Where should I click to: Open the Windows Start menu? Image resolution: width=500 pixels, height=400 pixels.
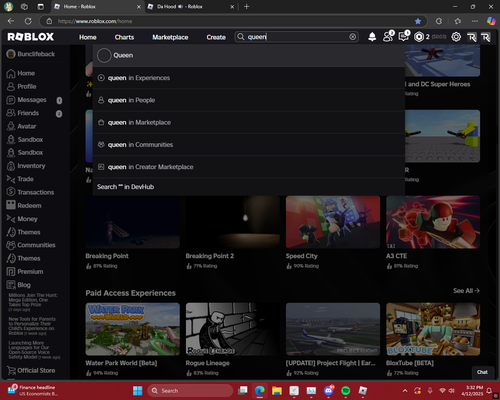(137, 390)
